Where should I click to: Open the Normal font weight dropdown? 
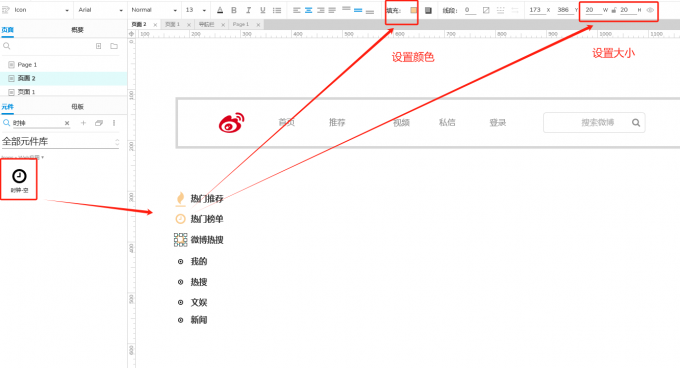[x=154, y=10]
